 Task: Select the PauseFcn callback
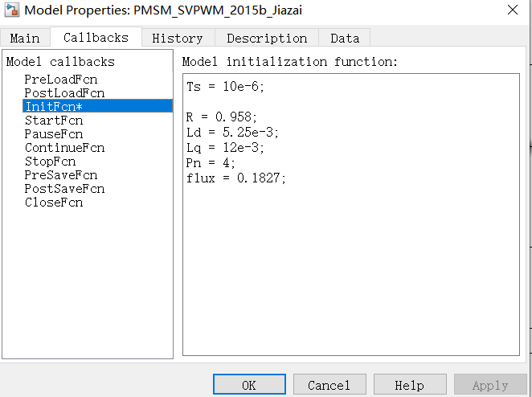(x=54, y=133)
